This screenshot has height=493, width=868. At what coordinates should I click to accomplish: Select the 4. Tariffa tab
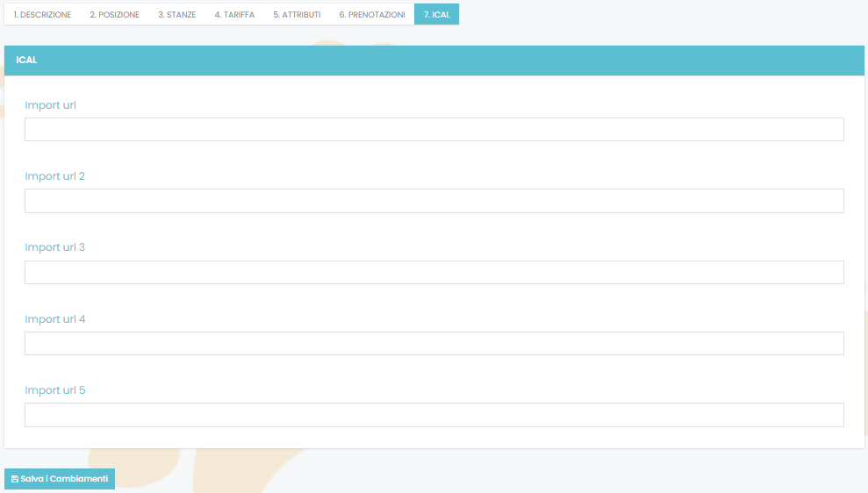click(x=234, y=15)
